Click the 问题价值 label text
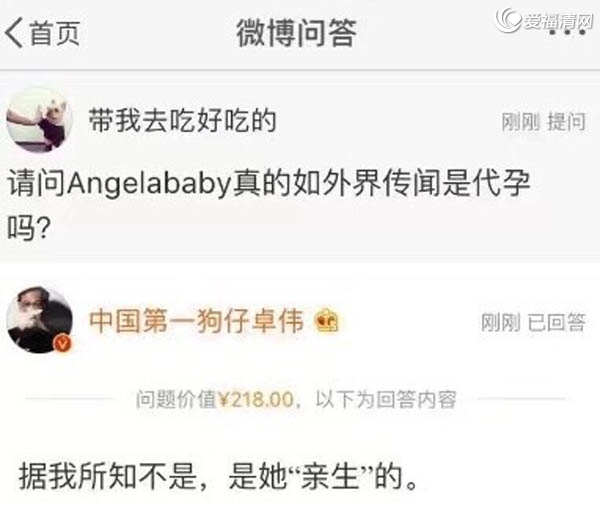Image resolution: width=600 pixels, height=509 pixels. 177,399
